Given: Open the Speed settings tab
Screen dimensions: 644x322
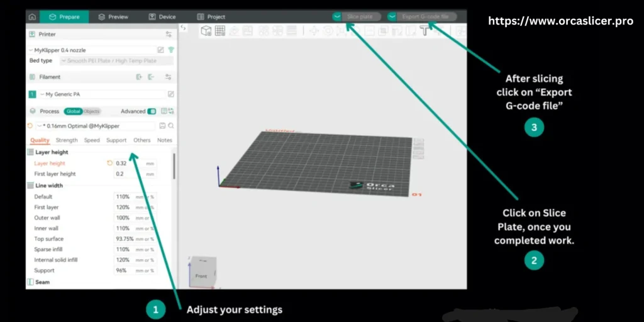Looking at the screenshot, I should click(92, 140).
